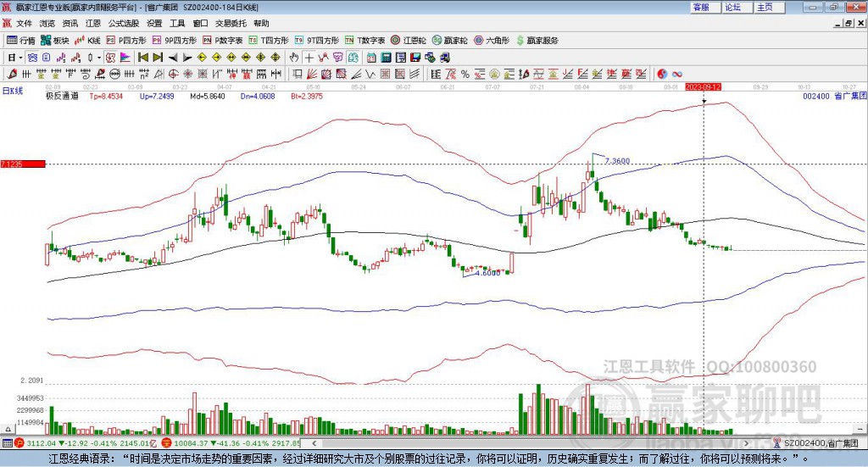Open 赢家轮 wheel tool
Viewport: 868px width, 467px height.
(x=450, y=41)
